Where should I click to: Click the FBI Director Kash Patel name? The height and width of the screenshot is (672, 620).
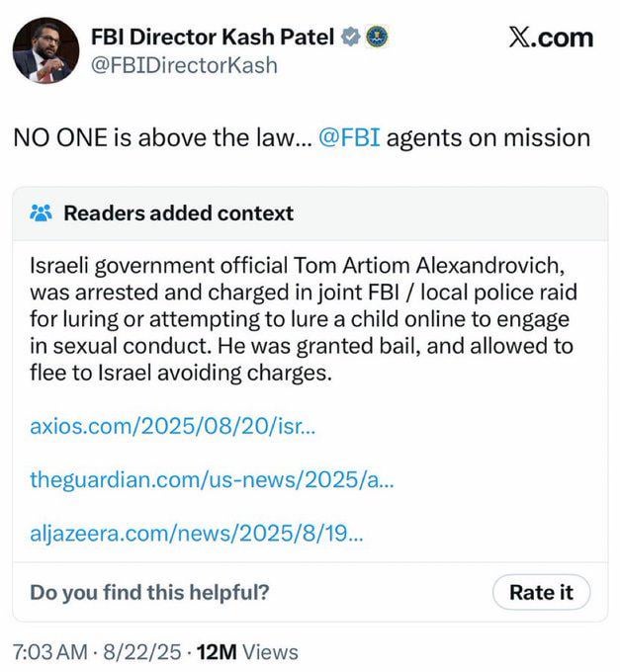click(x=213, y=37)
